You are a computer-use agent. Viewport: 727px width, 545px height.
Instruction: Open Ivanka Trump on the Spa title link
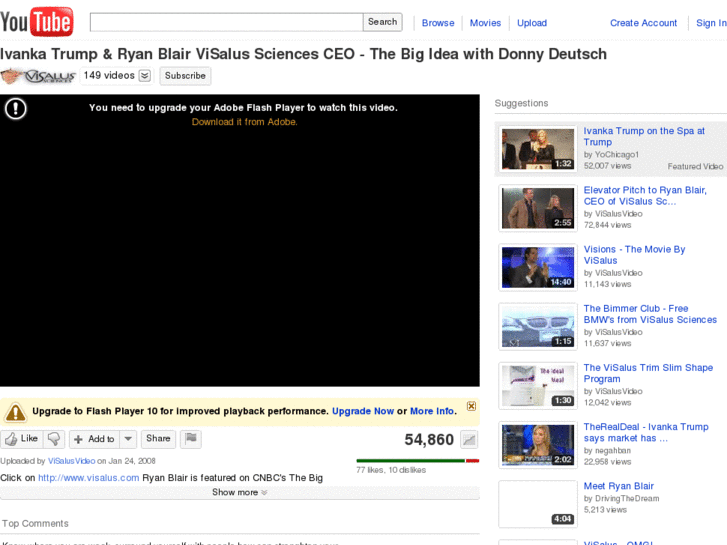pyautogui.click(x=644, y=136)
